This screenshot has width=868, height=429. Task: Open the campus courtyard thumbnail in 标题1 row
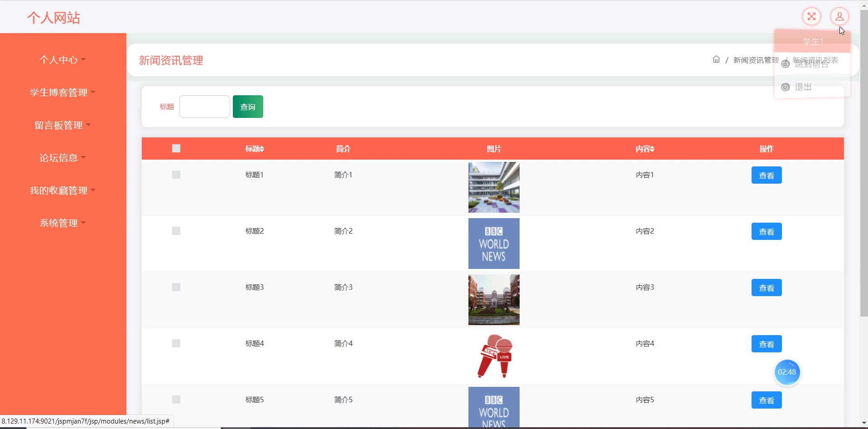tap(494, 187)
